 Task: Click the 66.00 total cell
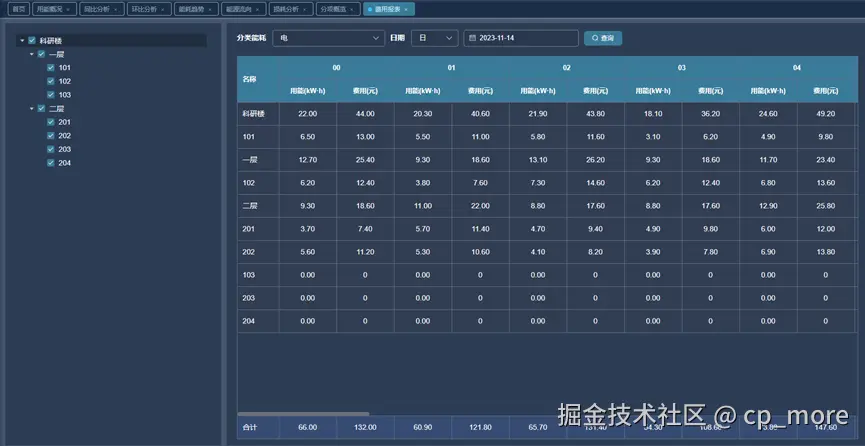(x=308, y=427)
